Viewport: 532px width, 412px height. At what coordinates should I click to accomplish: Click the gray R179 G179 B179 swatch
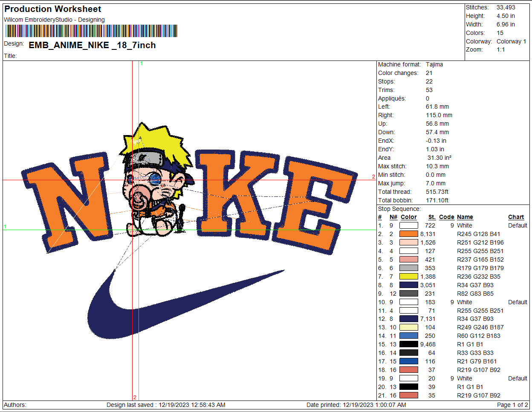pos(408,268)
